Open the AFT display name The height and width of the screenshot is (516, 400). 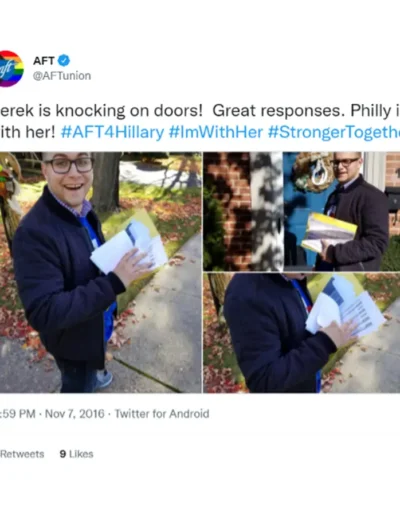(44, 61)
